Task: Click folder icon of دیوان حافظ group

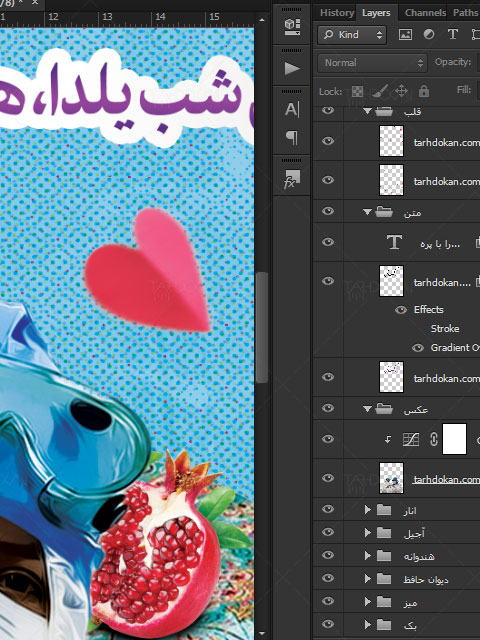Action: 384,578
